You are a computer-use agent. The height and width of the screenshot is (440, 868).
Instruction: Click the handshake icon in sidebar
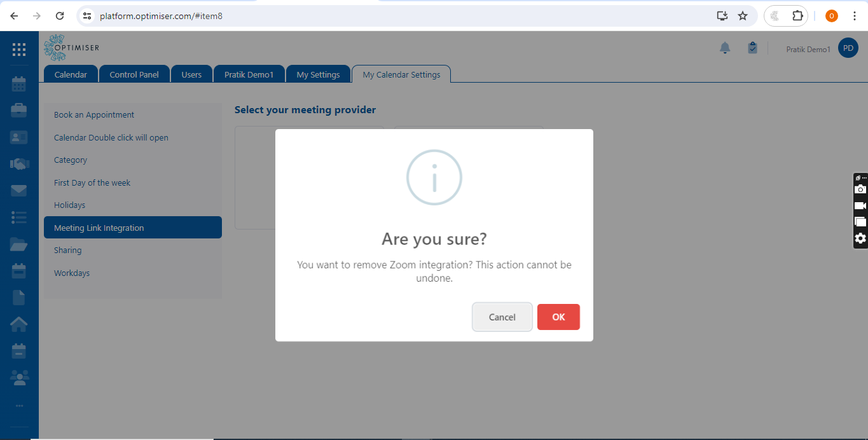[19, 164]
